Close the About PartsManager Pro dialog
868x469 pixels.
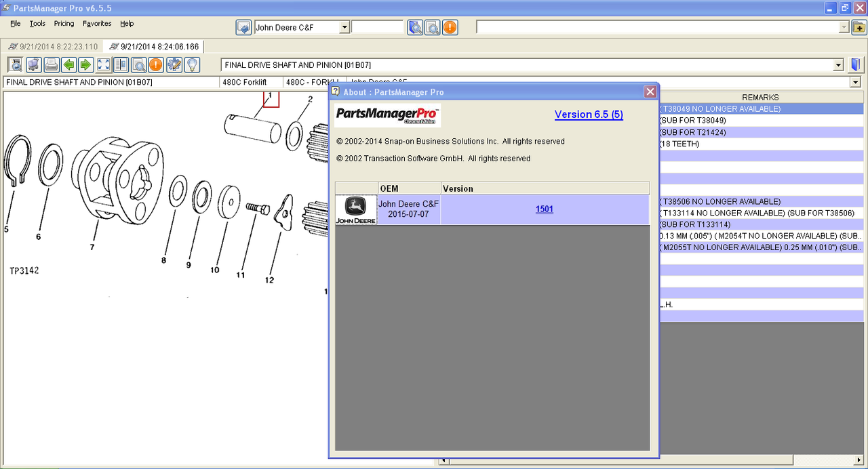650,91
